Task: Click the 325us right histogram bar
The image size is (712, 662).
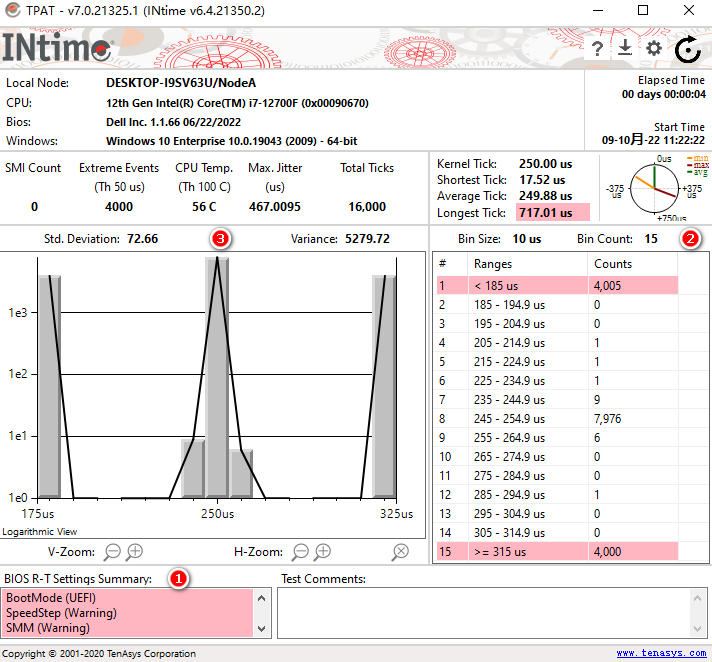Action: coord(384,386)
